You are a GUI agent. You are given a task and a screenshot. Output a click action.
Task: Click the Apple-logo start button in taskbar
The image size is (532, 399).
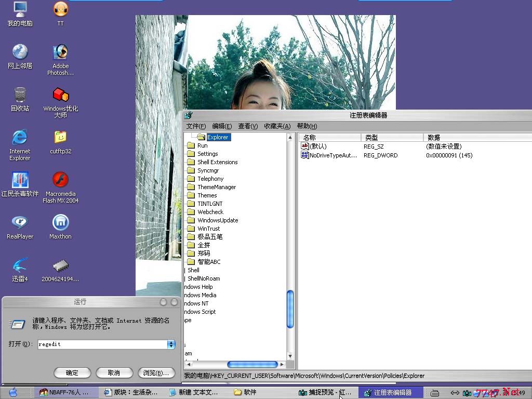[13, 392]
